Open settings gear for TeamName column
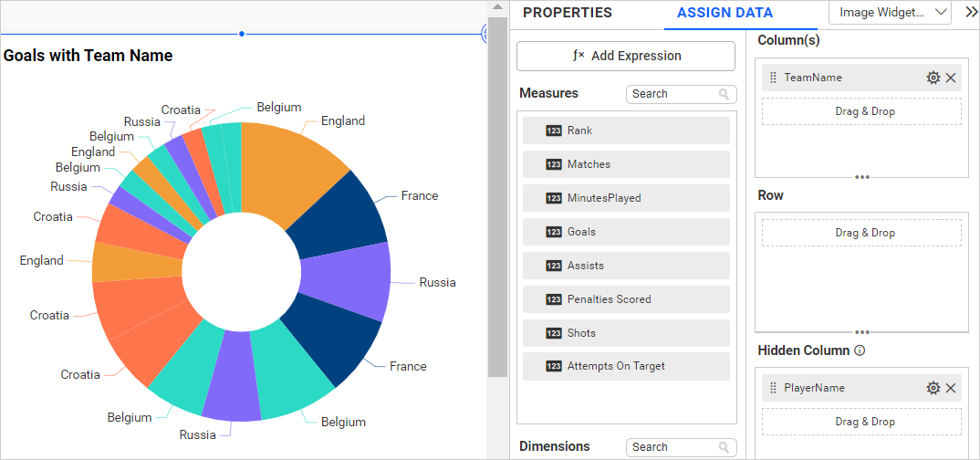The width and height of the screenshot is (980, 460). [x=933, y=78]
